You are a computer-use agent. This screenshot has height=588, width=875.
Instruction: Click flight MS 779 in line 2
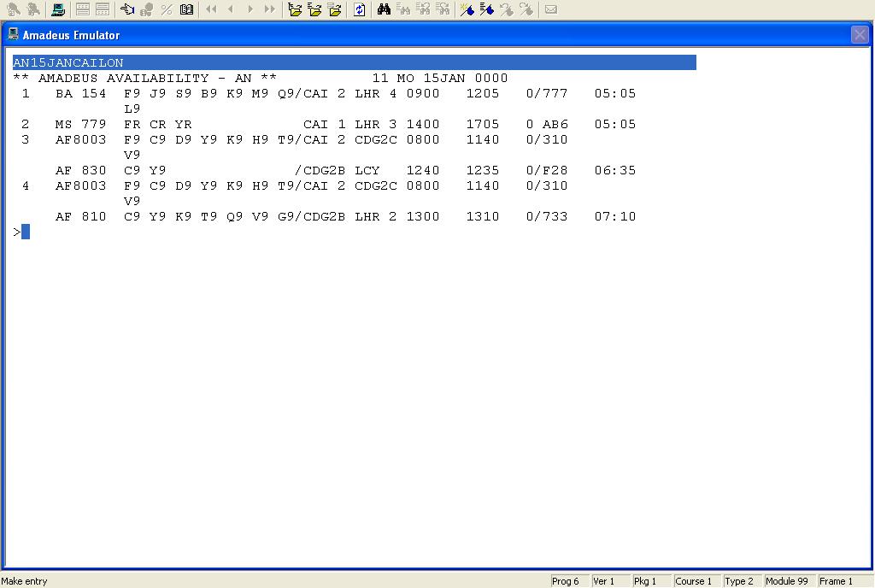[80, 125]
